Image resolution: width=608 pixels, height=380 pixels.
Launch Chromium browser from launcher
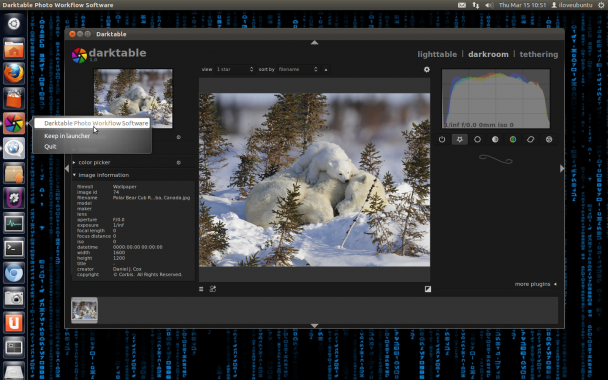point(14,273)
